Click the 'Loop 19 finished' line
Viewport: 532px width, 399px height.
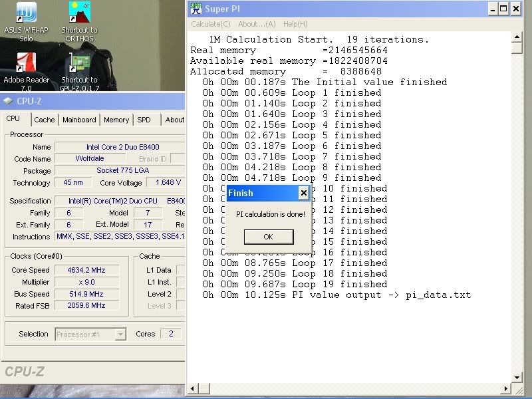[x=295, y=285]
